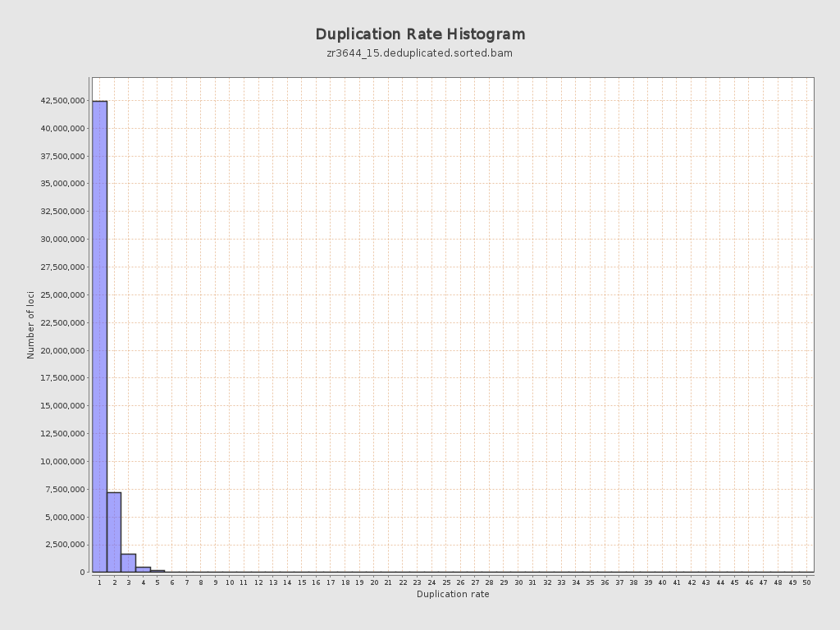Click the x-axis tick label 5
This screenshot has width=840, height=630.
tap(157, 582)
